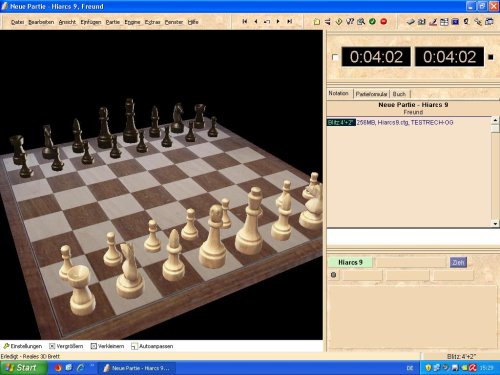Jump to the start of the game

click(x=245, y=21)
